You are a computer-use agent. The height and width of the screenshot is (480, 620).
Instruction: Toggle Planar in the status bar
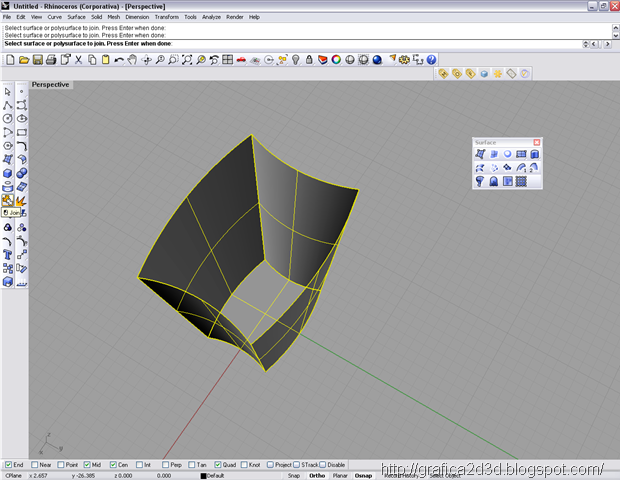[x=340, y=476]
